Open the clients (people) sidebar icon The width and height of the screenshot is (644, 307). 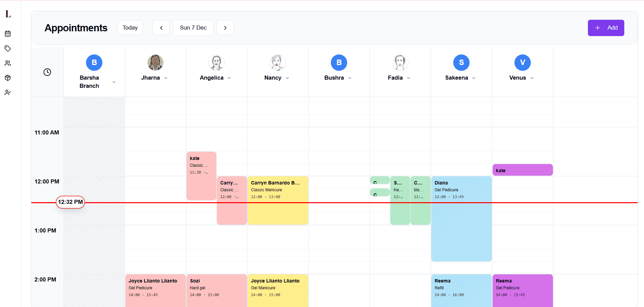[8, 63]
